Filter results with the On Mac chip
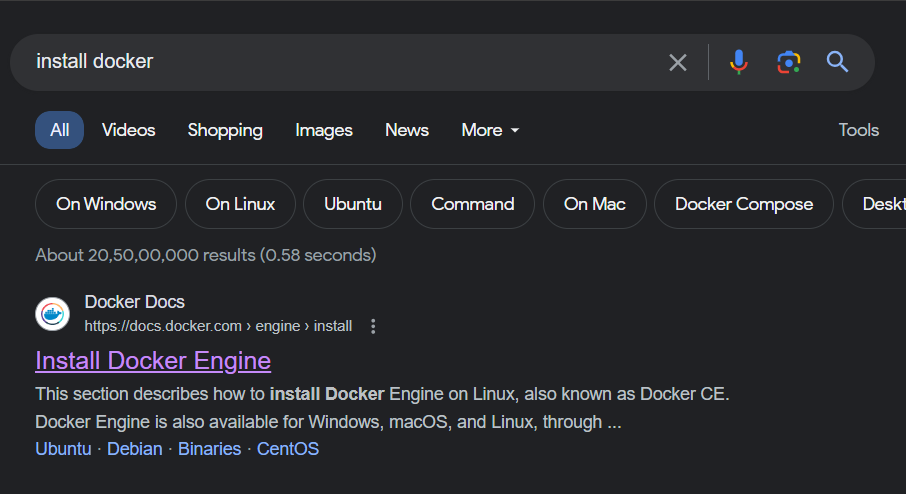The height and width of the screenshot is (494, 906). 595,204
